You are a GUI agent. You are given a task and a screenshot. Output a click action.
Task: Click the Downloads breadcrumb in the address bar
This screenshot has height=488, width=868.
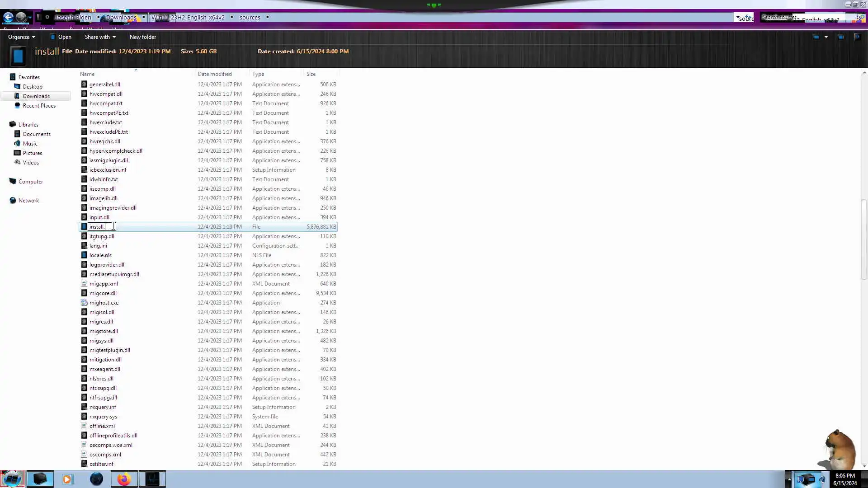point(121,18)
